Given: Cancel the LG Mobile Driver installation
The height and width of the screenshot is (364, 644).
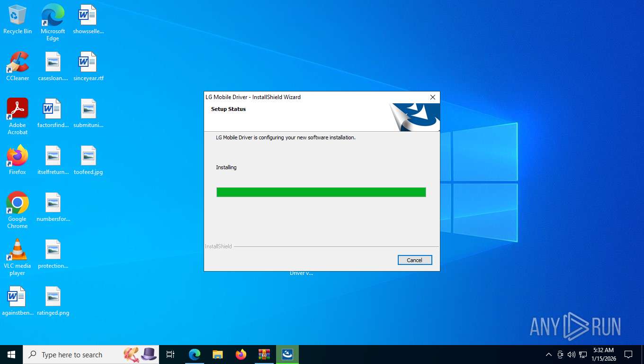Looking at the screenshot, I should point(414,260).
